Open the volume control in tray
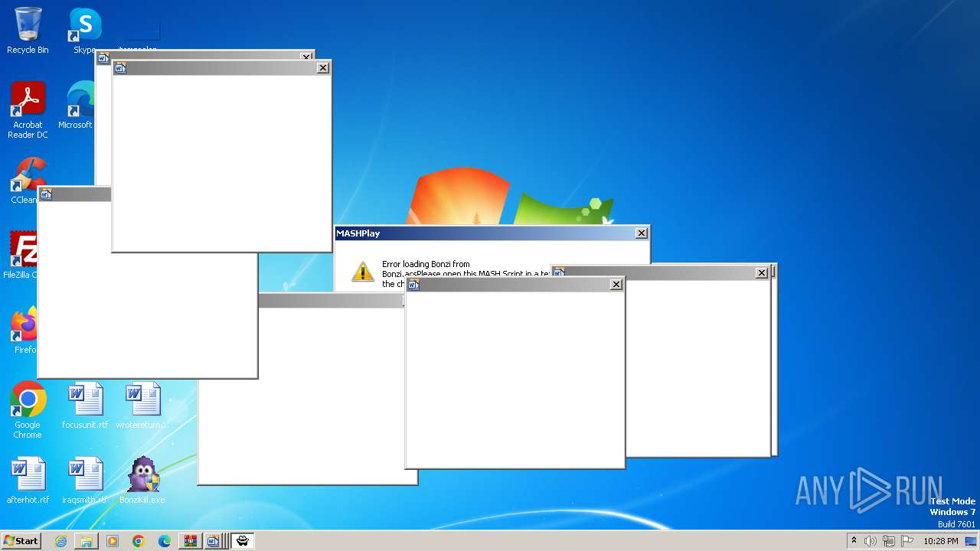 [871, 541]
